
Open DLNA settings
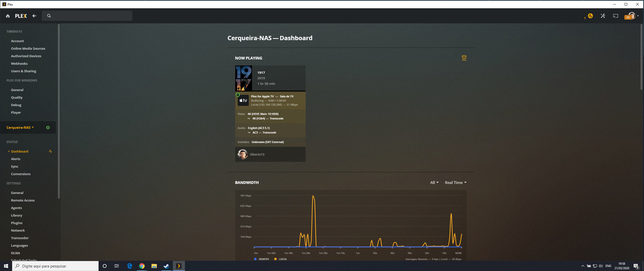pos(15,253)
